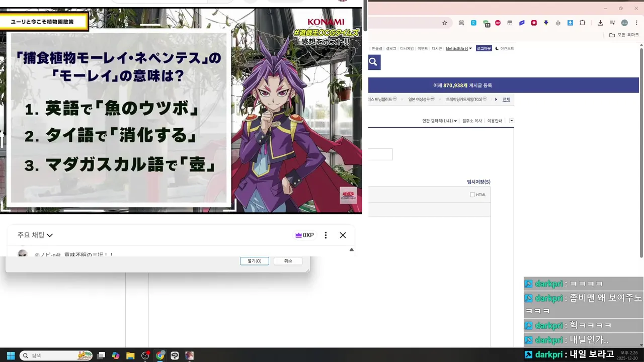This screenshot has height=362, width=644.
Task: Click the 로그아웃 button
Action: point(484,48)
